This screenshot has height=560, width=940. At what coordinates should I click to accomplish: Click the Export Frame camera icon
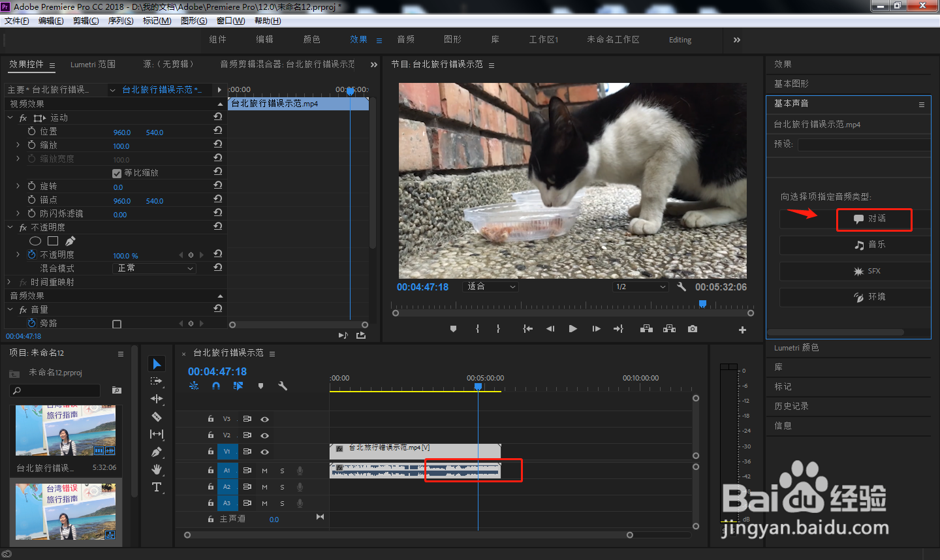point(692,329)
